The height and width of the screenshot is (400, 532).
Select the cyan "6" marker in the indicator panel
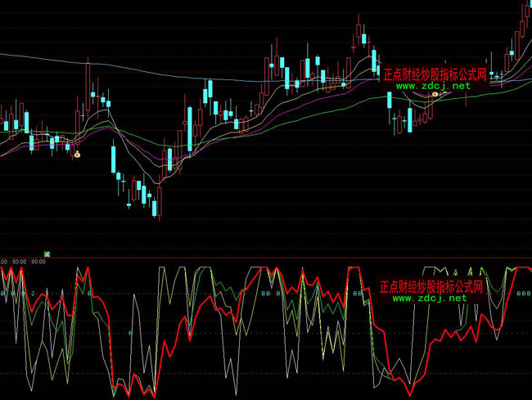tap(129, 333)
